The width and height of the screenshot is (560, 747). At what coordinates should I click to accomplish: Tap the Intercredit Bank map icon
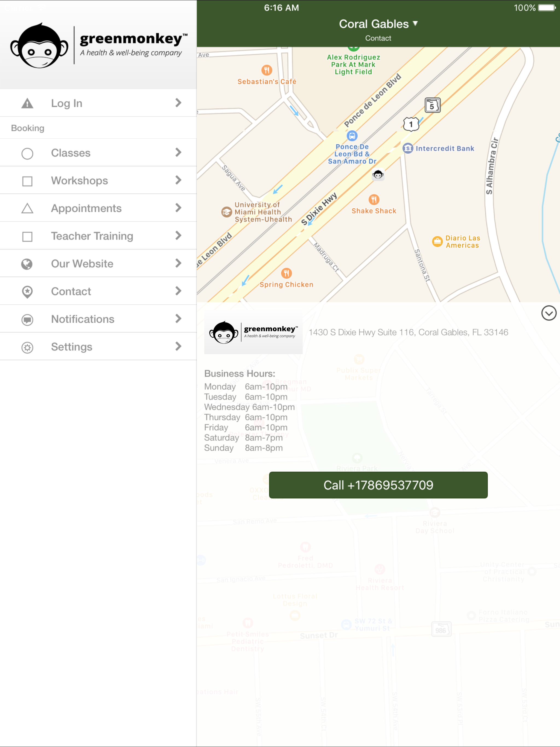pos(408,148)
